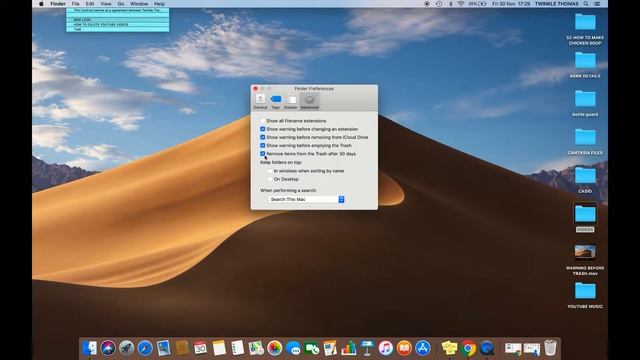Click the screen recording stop icon in menu bar
The height and width of the screenshot is (360, 640).
pos(427,4)
